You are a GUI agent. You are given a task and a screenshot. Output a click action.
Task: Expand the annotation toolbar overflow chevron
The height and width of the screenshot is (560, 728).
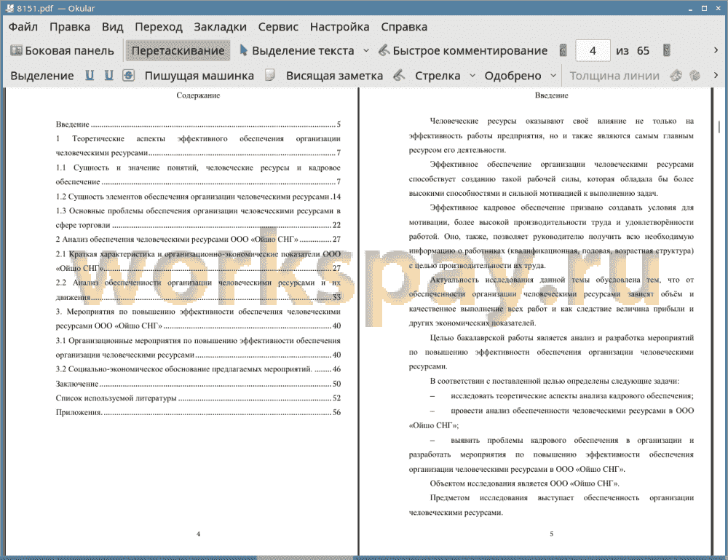pos(716,75)
